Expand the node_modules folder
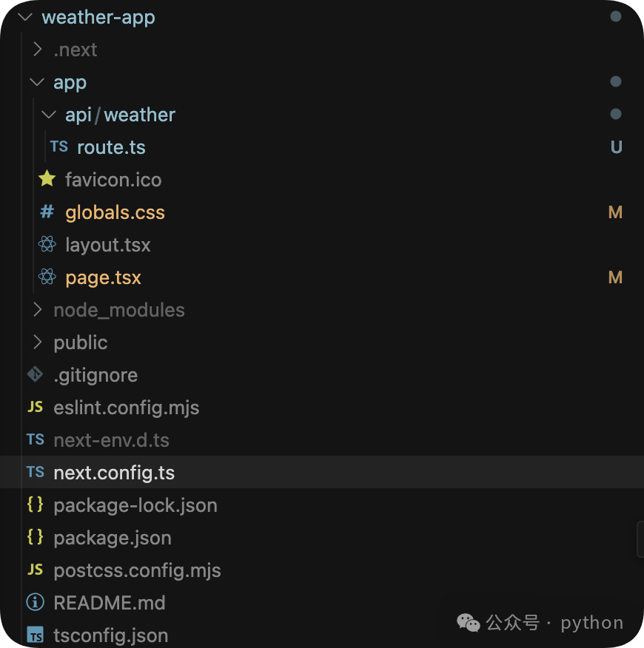The height and width of the screenshot is (648, 644). [x=36, y=310]
